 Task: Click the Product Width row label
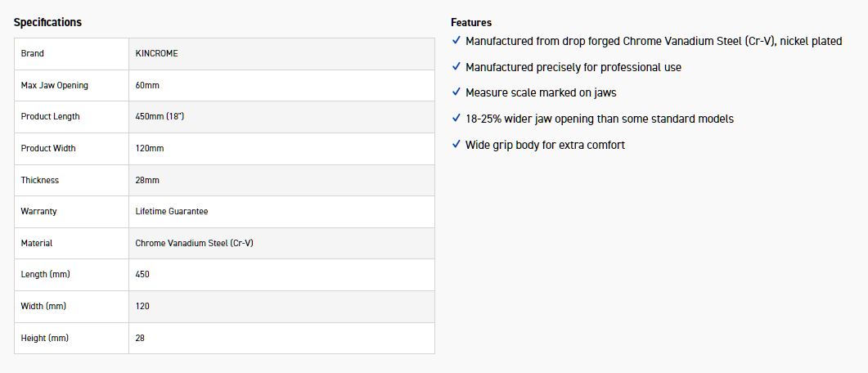48,148
